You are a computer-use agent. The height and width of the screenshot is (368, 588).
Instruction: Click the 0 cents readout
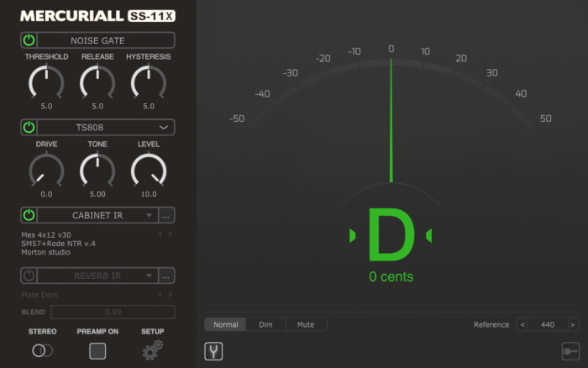coord(391,277)
